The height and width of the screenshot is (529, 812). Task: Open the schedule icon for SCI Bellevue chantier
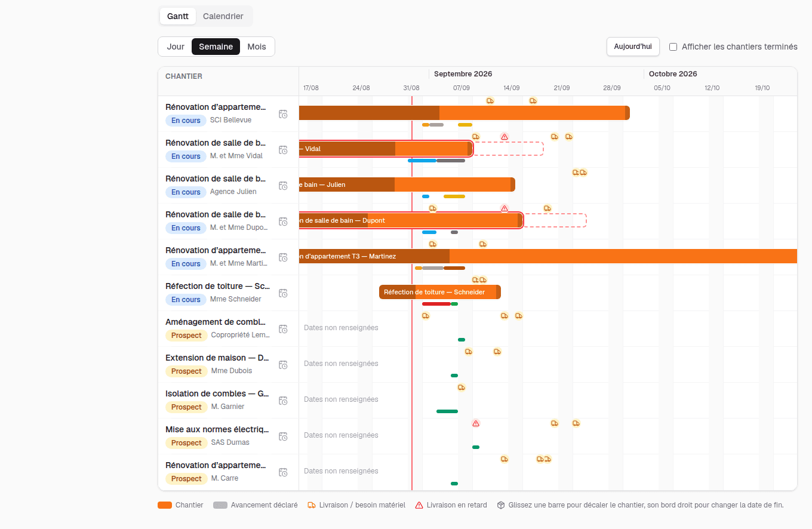click(x=284, y=114)
